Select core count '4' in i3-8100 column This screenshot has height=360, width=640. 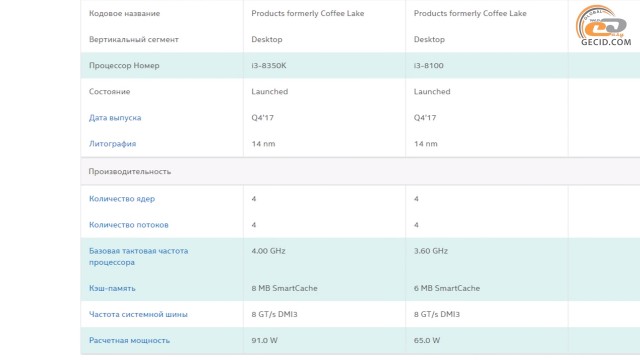[x=416, y=199]
